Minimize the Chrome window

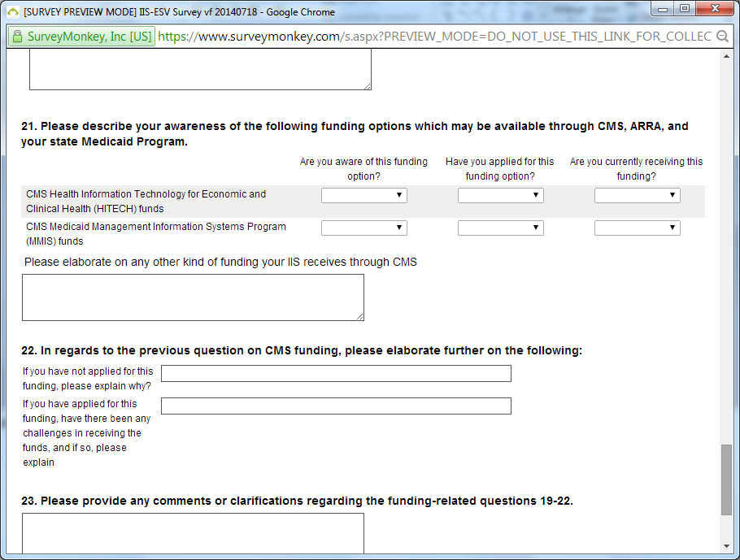[663, 9]
